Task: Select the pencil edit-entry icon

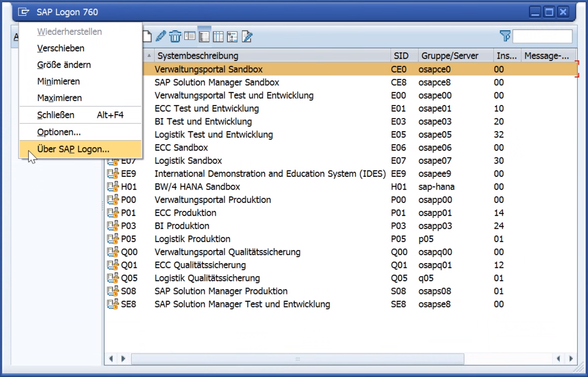Action: (x=161, y=36)
